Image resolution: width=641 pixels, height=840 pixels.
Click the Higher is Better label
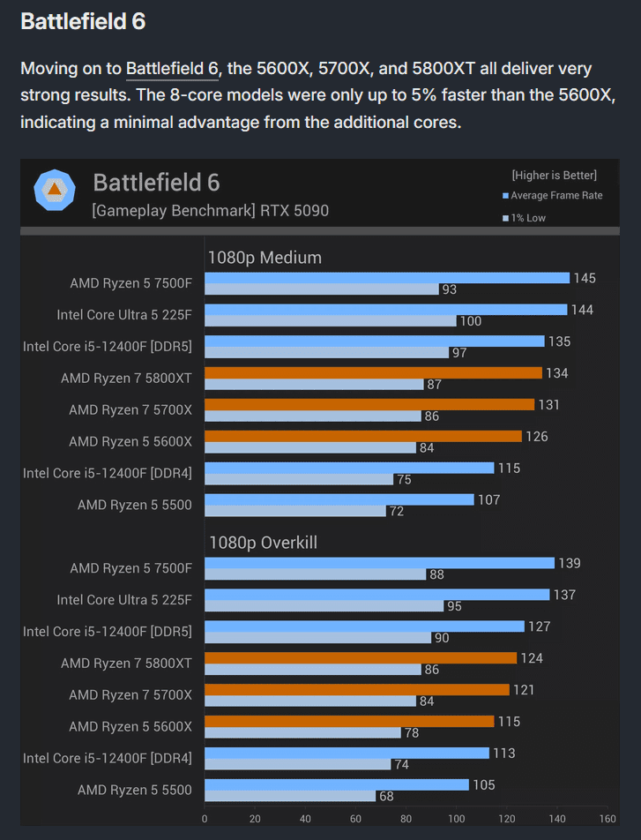pos(554,176)
